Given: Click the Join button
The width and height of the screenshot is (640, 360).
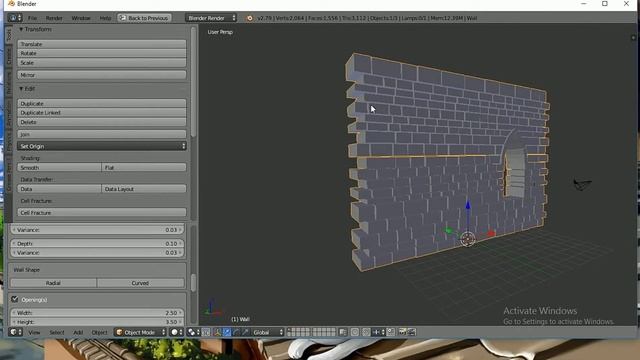Looking at the screenshot, I should (102, 134).
